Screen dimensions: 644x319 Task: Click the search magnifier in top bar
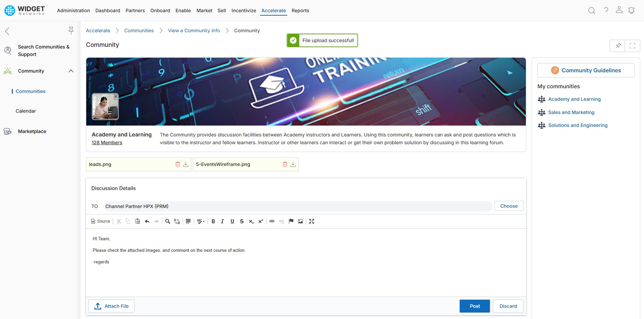591,11
